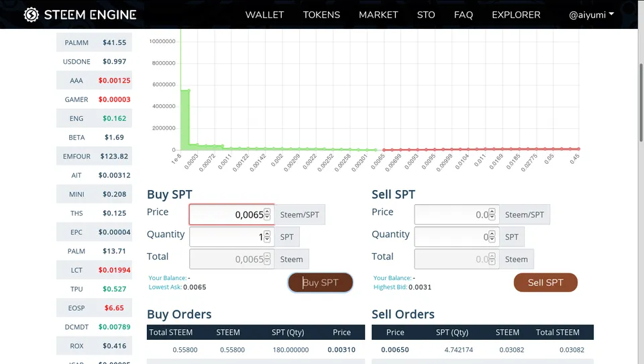This screenshot has width=644, height=364.
Task: Select the LCT token row
Action: click(x=94, y=270)
